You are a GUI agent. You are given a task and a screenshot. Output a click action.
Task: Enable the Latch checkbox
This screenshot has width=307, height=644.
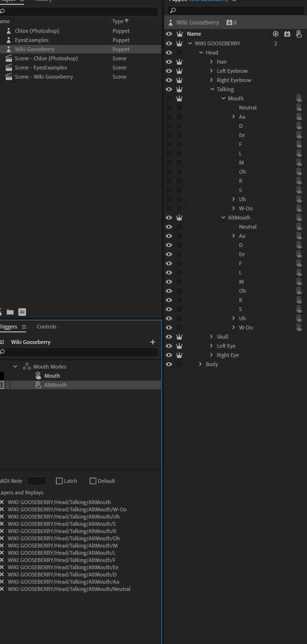(59, 481)
